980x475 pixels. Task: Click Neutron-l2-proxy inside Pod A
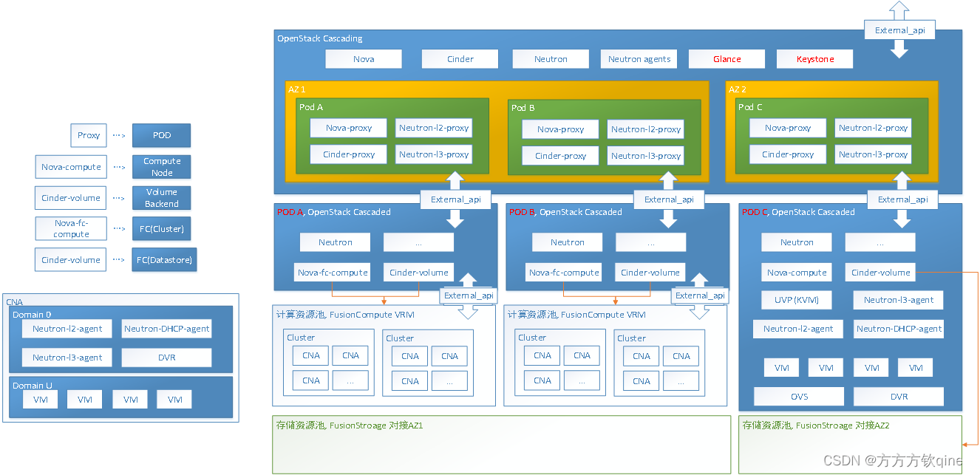tap(434, 128)
